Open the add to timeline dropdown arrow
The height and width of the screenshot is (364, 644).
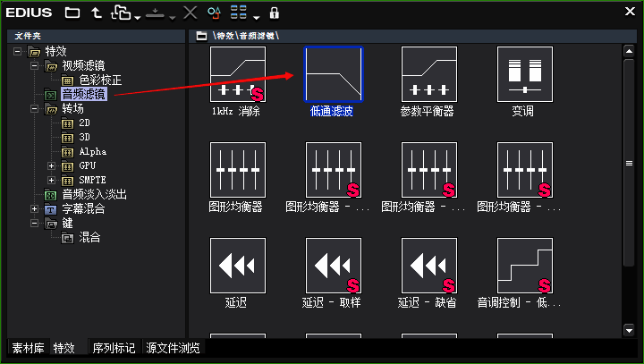coord(137,17)
